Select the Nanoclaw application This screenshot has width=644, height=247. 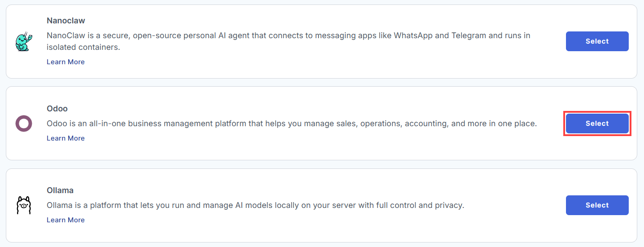coord(597,41)
